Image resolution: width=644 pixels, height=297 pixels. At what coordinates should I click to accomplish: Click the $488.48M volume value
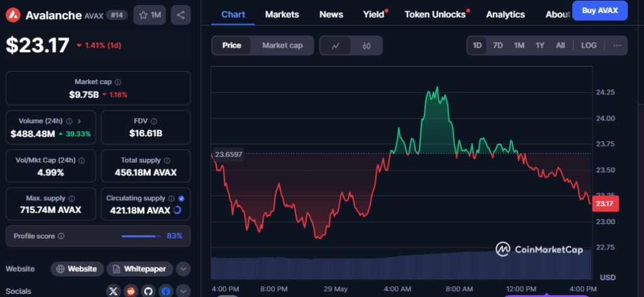click(33, 134)
